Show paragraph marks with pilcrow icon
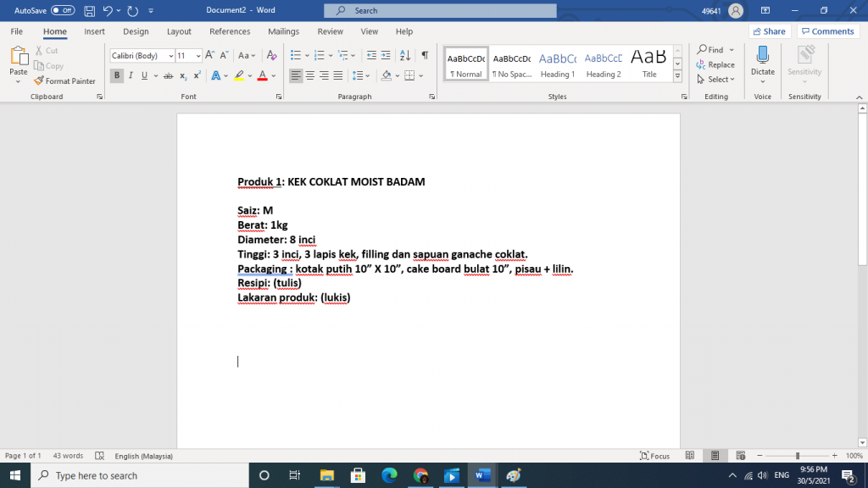Viewport: 868px width, 488px height. [425, 55]
